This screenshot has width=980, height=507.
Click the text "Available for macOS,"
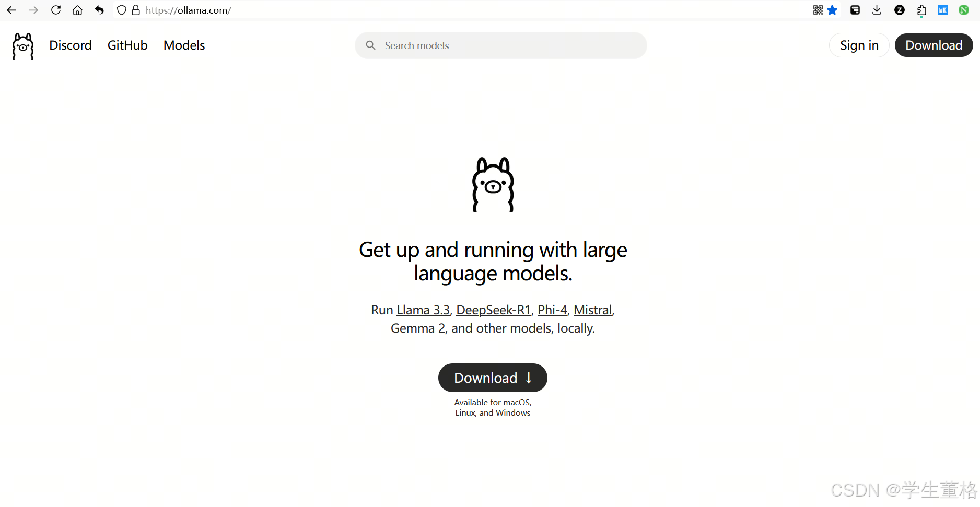493,403
